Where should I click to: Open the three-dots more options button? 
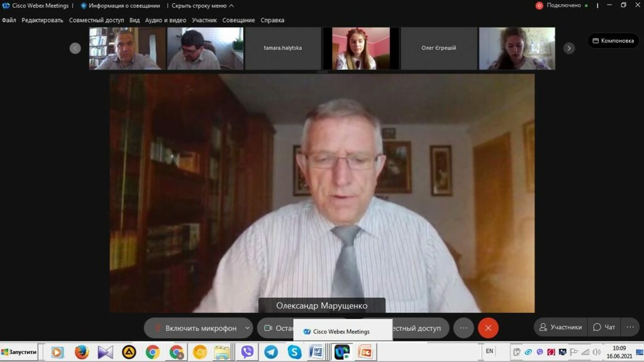point(464,328)
